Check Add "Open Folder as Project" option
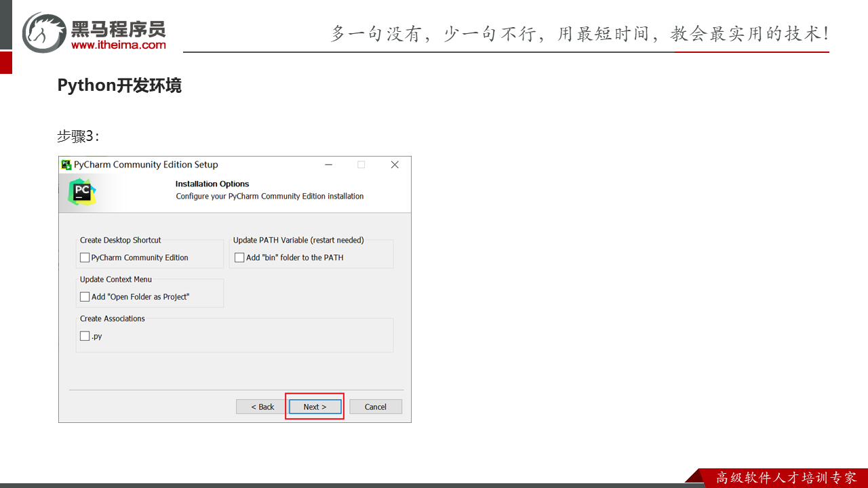Screen dimensions: 868x488 point(85,297)
